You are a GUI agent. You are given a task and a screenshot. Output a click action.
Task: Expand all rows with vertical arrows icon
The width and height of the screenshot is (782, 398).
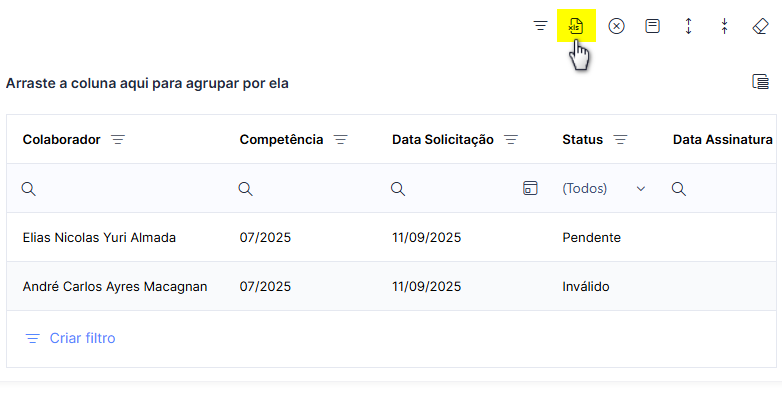pos(688,26)
